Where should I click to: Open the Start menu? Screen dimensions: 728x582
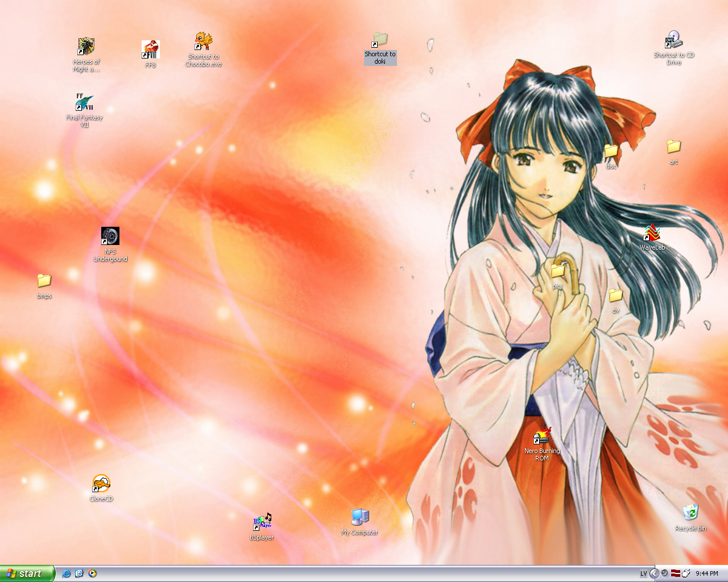click(x=27, y=573)
